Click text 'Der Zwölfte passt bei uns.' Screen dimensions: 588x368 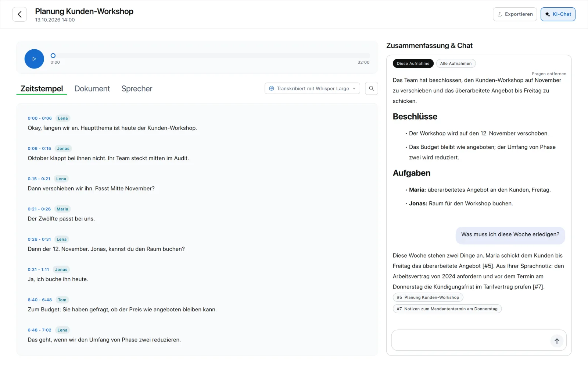[61, 219]
